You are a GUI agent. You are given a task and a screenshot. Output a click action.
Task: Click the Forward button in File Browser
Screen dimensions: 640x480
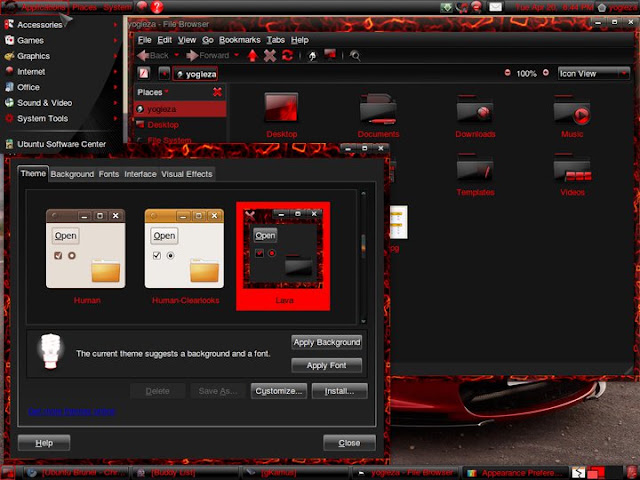pos(208,55)
